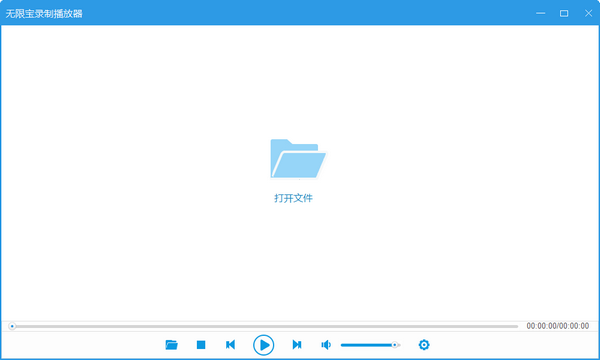This screenshot has width=600, height=360.
Task: Open settings with the gear icon
Action: click(424, 345)
